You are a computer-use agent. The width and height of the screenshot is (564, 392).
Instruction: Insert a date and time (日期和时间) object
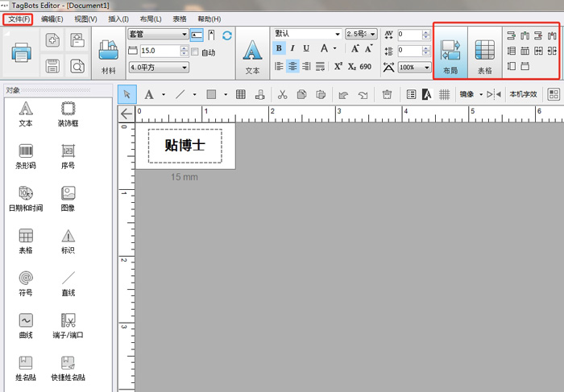(26, 198)
